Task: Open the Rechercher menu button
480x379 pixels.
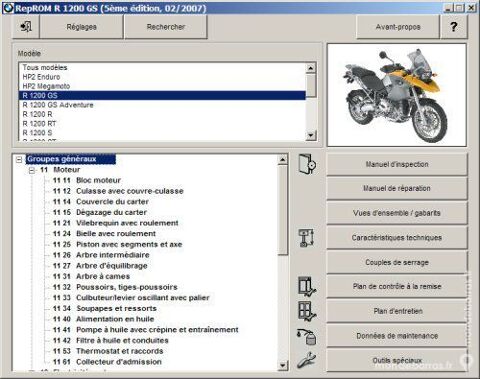Action: 166,27
